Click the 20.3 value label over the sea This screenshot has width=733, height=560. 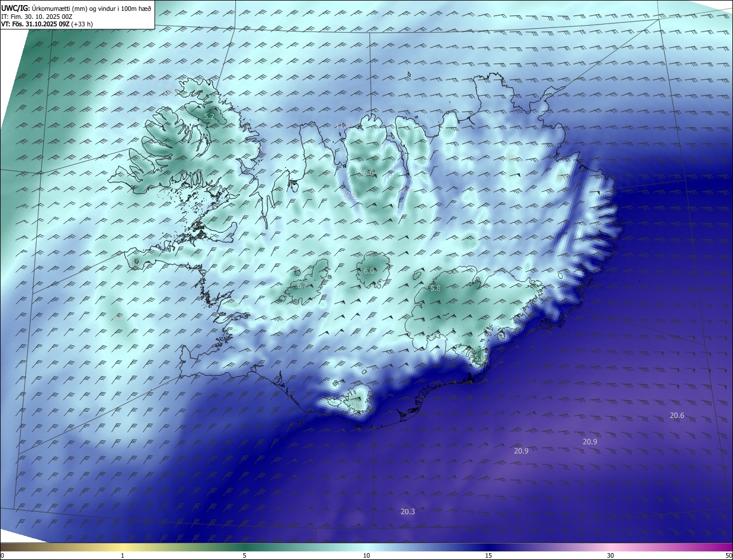click(408, 511)
